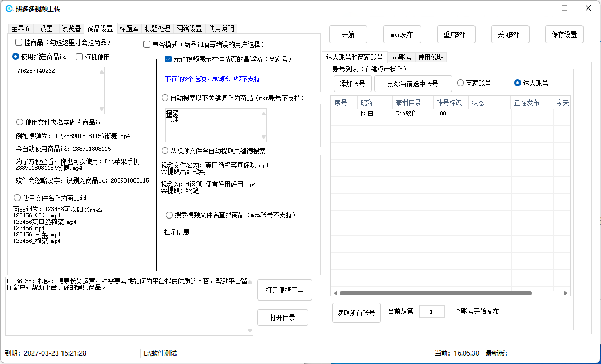The height and width of the screenshot is (364, 601).
Task: Click the app logo icon in title bar
Action: [9, 8]
